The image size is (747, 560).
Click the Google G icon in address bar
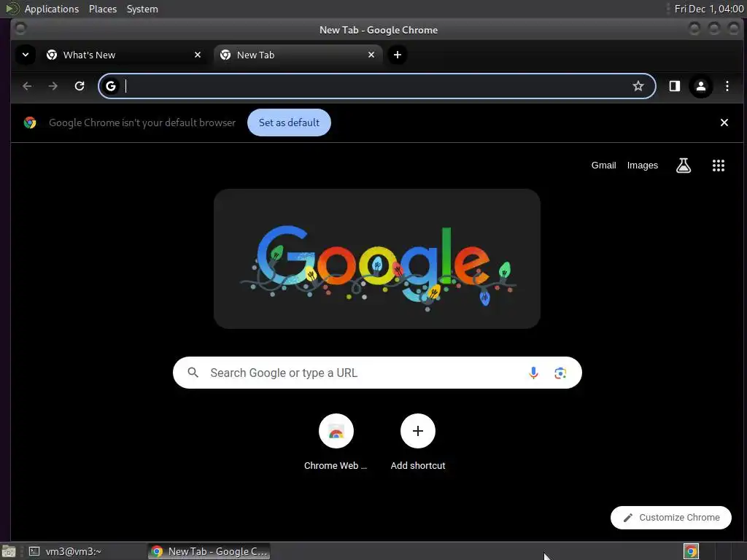(x=111, y=86)
